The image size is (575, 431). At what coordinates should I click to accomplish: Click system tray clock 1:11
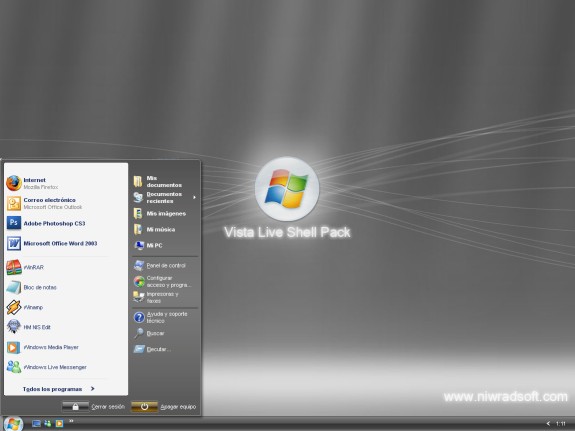click(x=561, y=424)
